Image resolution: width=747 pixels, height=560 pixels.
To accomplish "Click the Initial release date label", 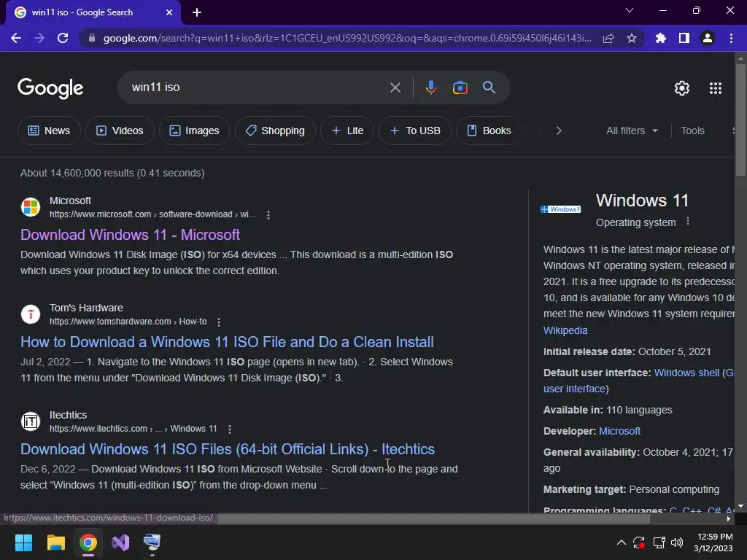I will 589,351.
